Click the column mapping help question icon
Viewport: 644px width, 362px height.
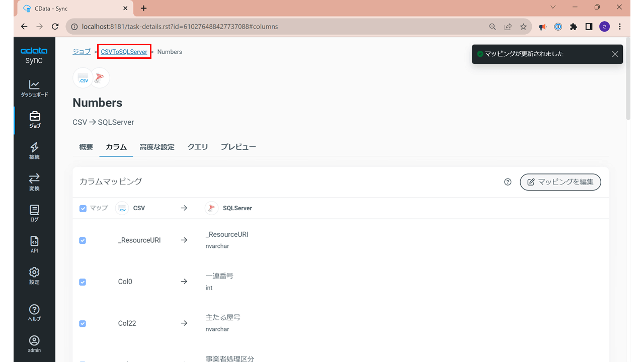click(508, 182)
